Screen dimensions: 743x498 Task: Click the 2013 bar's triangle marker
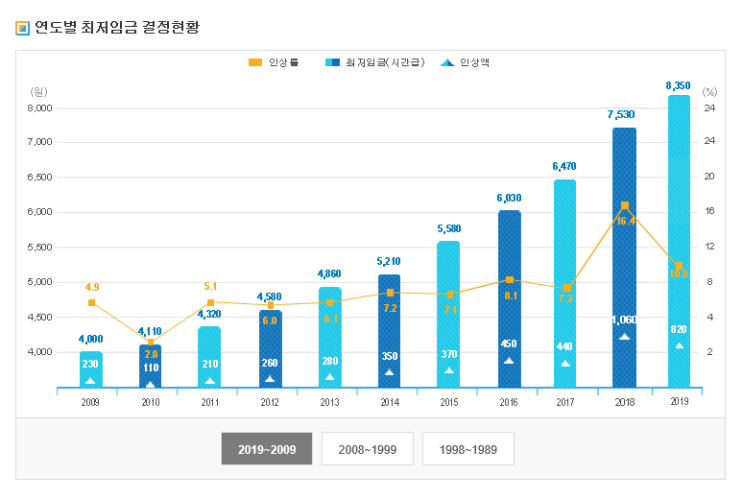[330, 377]
